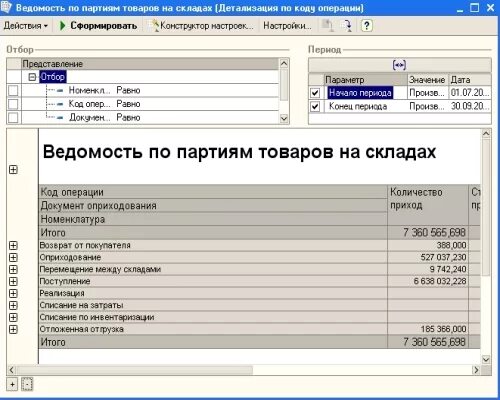This screenshot has height=400, width=500.
Task: Uncheck the Начало периода checkbox
Action: pos(315,93)
